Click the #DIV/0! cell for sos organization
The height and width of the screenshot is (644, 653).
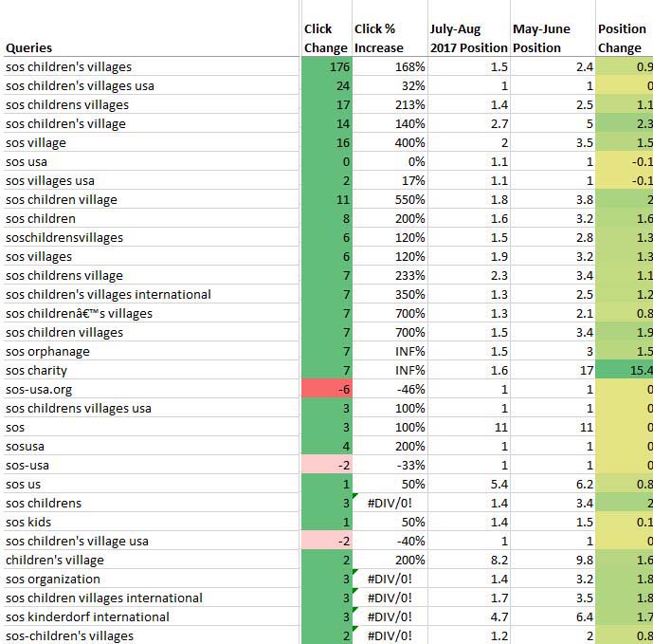coord(389,579)
